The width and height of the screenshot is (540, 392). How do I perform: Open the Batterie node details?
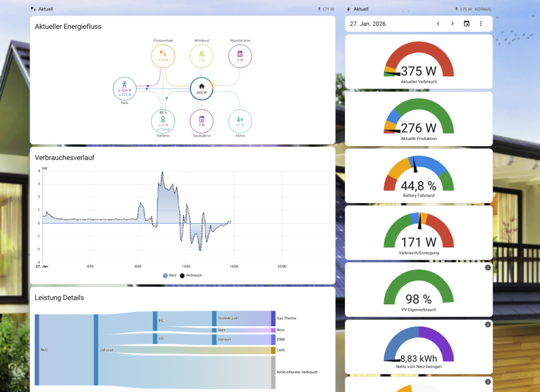click(x=163, y=119)
